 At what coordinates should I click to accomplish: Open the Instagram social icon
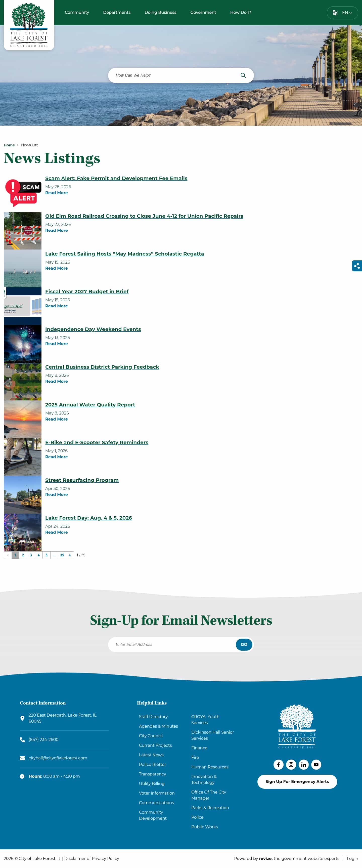(291, 765)
